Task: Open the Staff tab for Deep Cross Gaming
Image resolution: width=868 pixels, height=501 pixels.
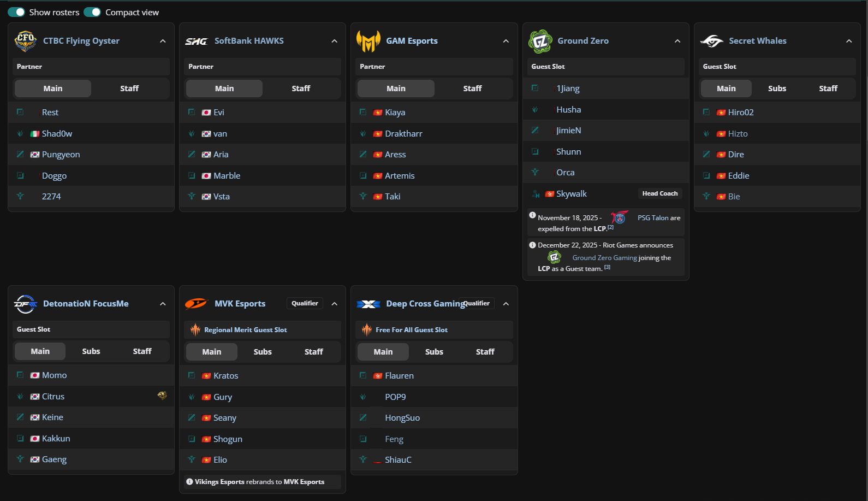Action: pos(485,352)
